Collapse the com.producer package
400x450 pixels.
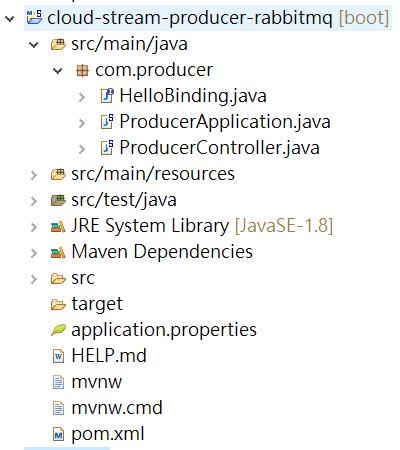[58, 70]
